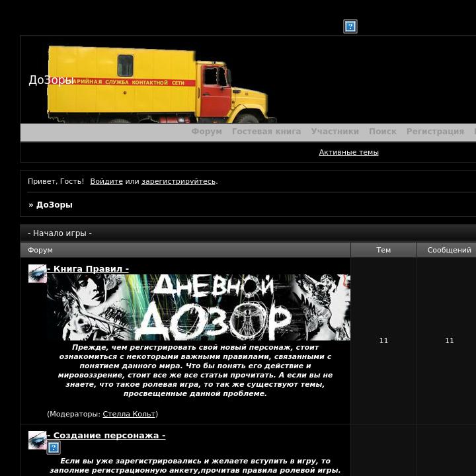Click the Дневной Дозор banner image
The image size is (476, 476).
click(x=198, y=307)
